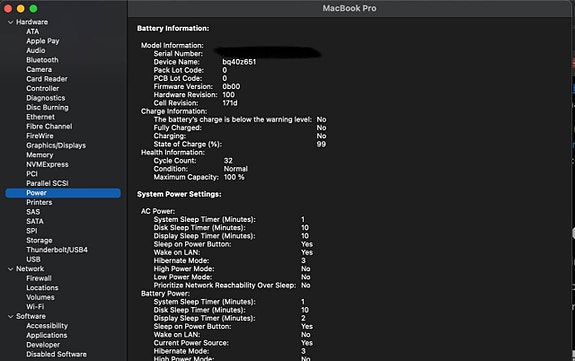The height and width of the screenshot is (361, 575).
Task: Select PCI in the sidebar
Action: pyautogui.click(x=32, y=174)
